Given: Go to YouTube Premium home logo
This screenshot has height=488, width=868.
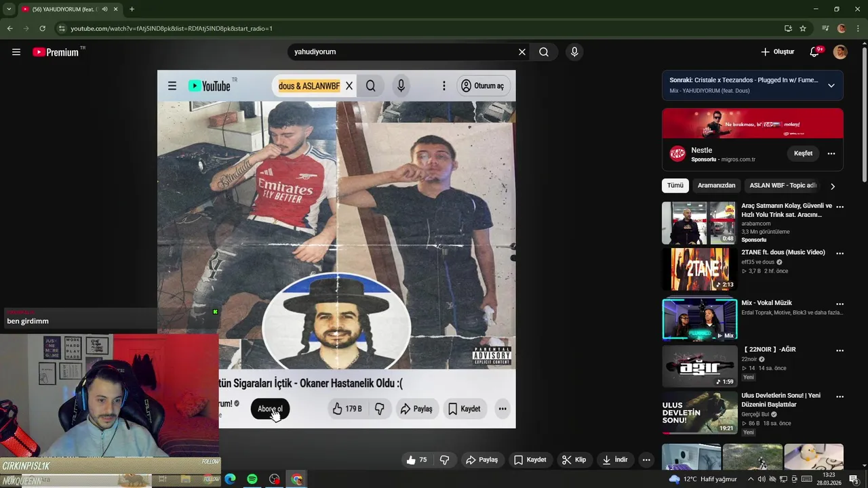Looking at the screenshot, I should tap(56, 52).
